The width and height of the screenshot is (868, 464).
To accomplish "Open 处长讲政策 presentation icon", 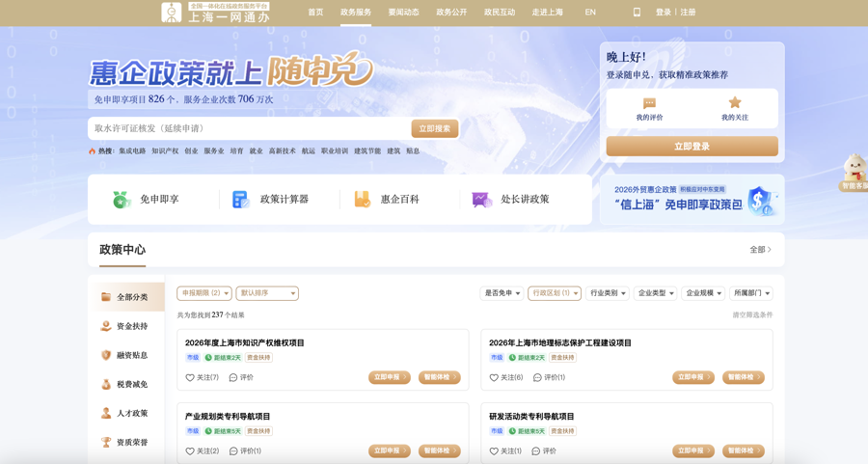I will click(481, 200).
